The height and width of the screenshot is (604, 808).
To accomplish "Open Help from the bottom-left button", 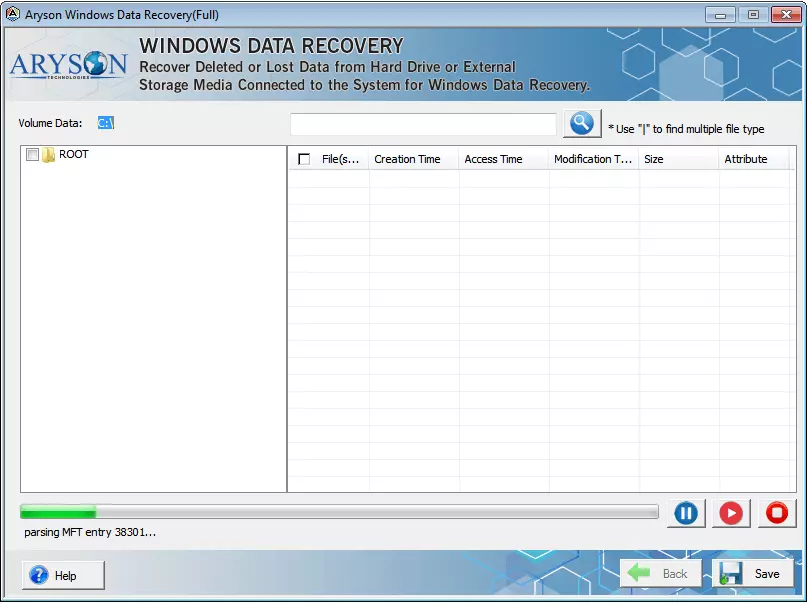I will tap(62, 575).
